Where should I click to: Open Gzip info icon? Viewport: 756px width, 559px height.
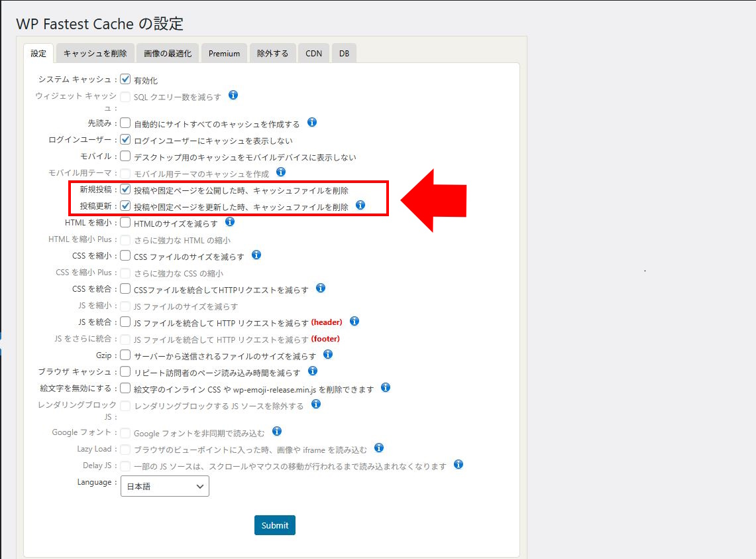328,354
